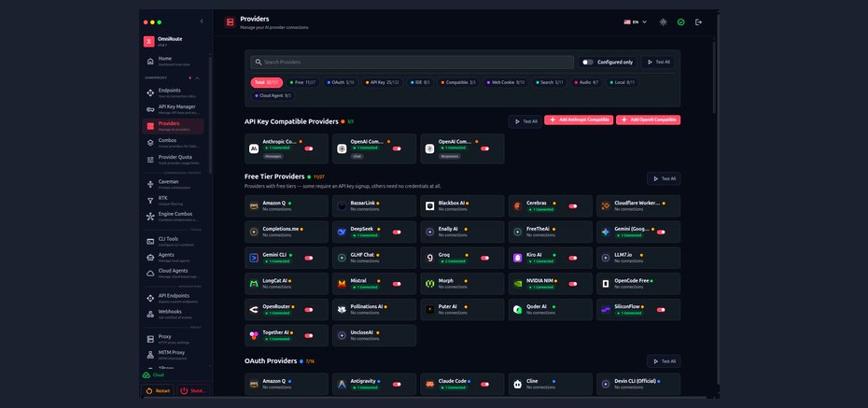
Task: Click the green checkmark status icon
Action: click(x=681, y=22)
